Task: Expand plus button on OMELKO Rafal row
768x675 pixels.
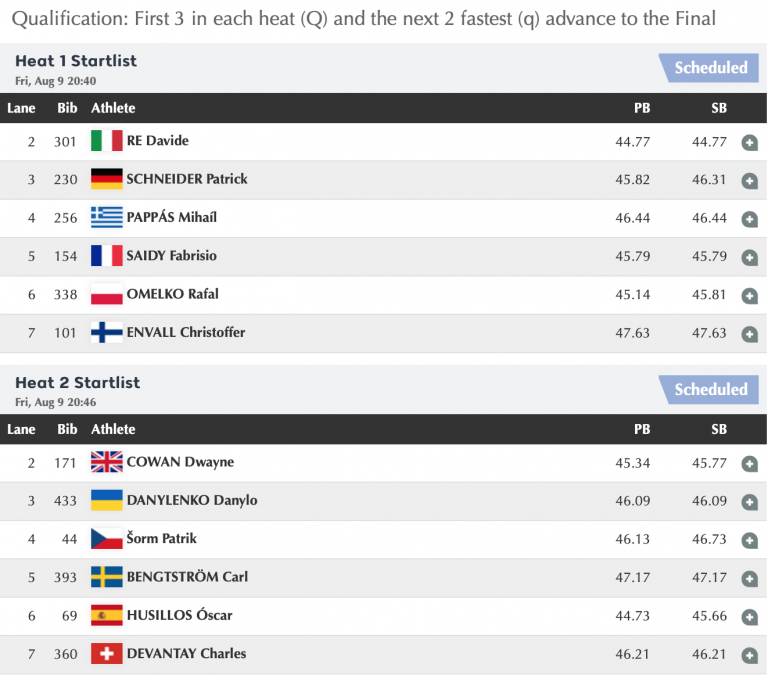Action: (x=749, y=296)
